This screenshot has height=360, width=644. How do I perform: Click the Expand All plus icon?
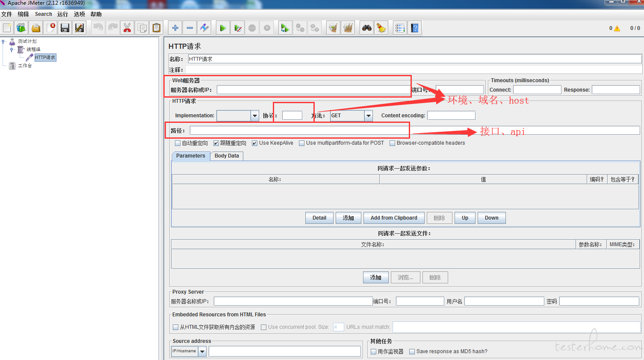[x=175, y=28]
